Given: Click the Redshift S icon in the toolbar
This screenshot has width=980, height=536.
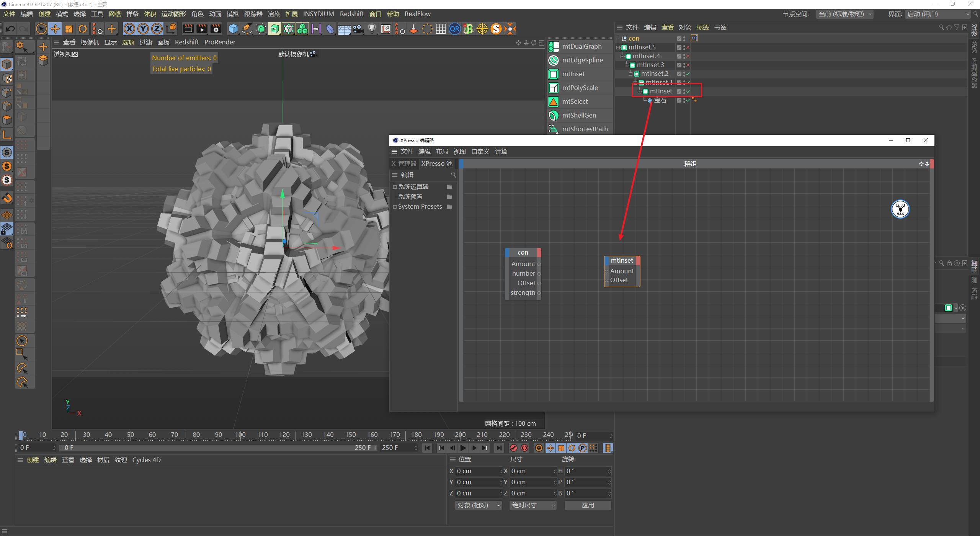Looking at the screenshot, I should (496, 29).
